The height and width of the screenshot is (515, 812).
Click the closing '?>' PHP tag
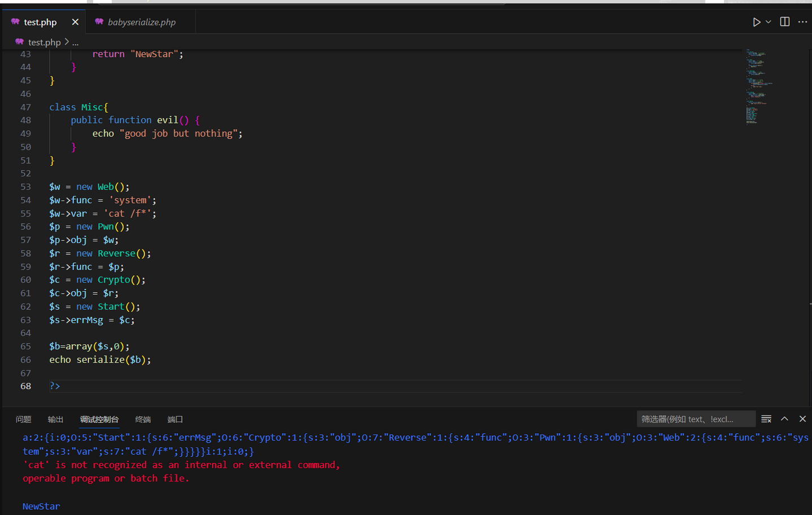click(54, 386)
